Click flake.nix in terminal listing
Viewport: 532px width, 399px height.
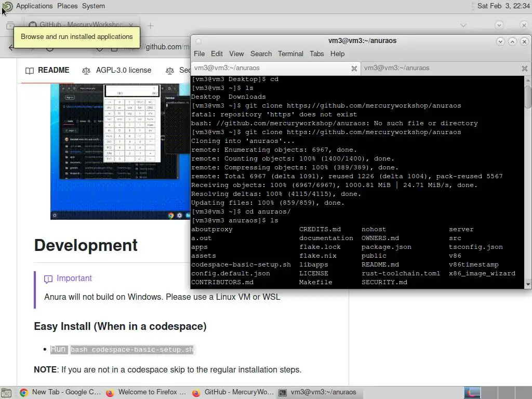(x=317, y=256)
